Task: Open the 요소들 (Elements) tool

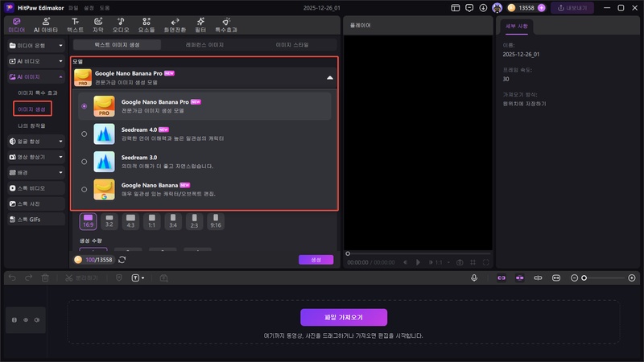Action: click(147, 25)
